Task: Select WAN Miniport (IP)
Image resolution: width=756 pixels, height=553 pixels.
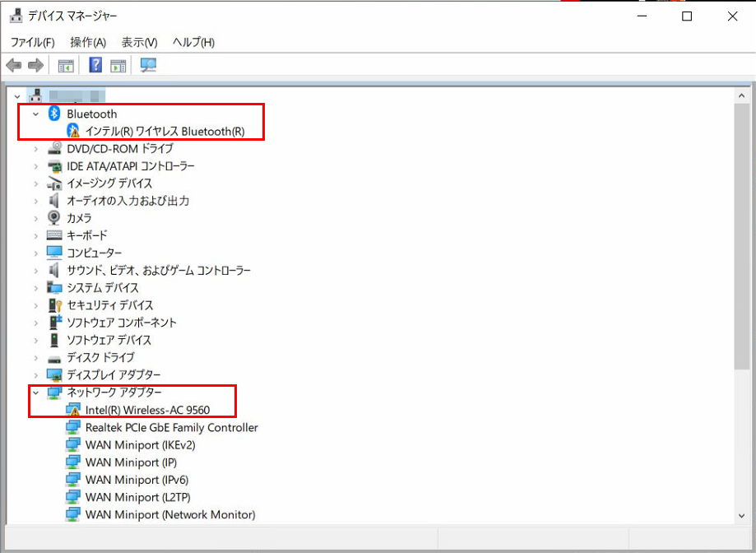Action: point(131,462)
